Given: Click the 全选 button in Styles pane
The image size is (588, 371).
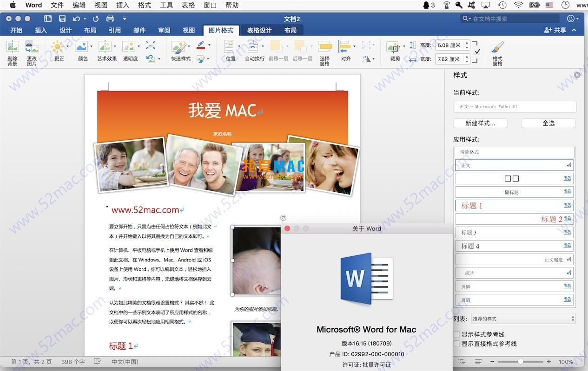Looking at the screenshot, I should click(x=548, y=124).
